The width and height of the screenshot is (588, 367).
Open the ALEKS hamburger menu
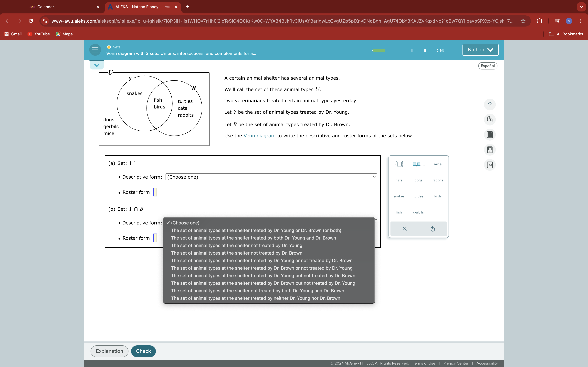[95, 50]
